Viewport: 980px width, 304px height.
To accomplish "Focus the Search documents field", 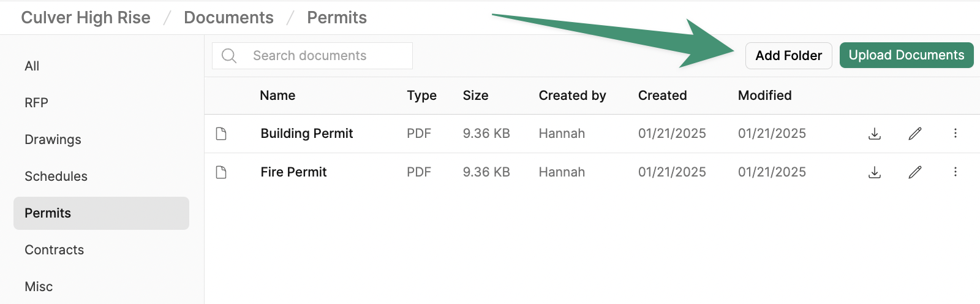I will tap(312, 56).
